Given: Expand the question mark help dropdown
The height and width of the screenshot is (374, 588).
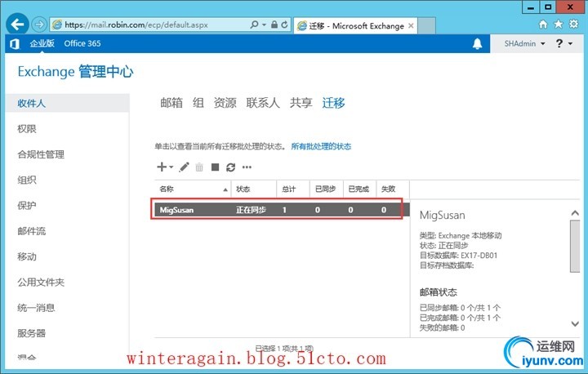Looking at the screenshot, I should [564, 43].
